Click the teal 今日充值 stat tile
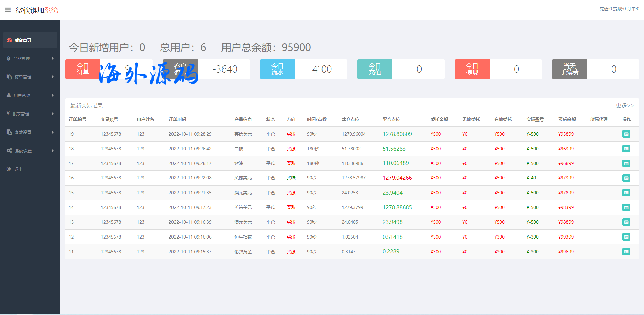644x315 pixels. click(375, 69)
